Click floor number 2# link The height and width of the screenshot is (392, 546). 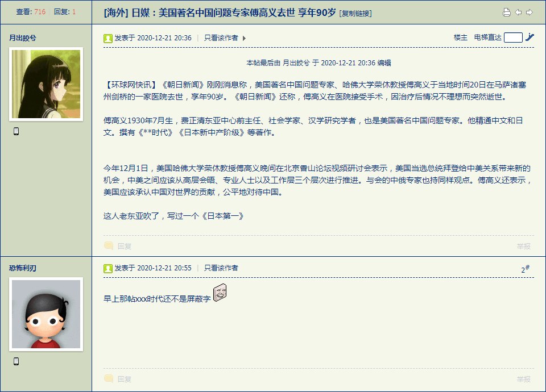(x=526, y=269)
